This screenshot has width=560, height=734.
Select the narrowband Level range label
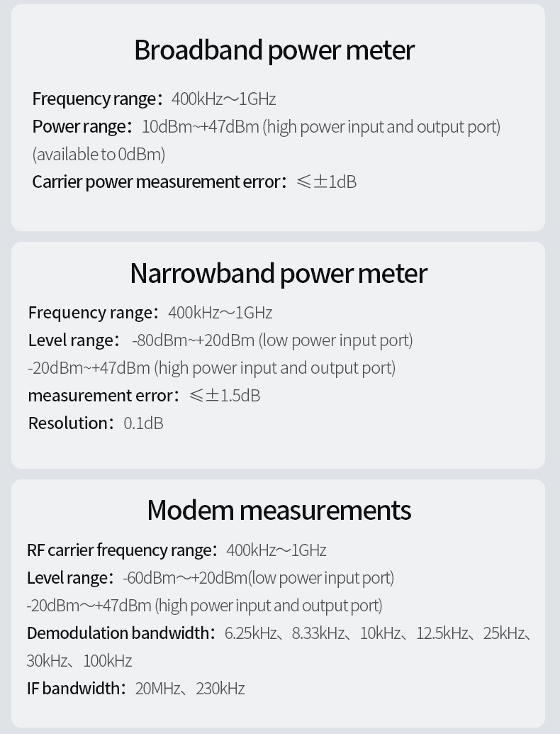click(x=72, y=340)
